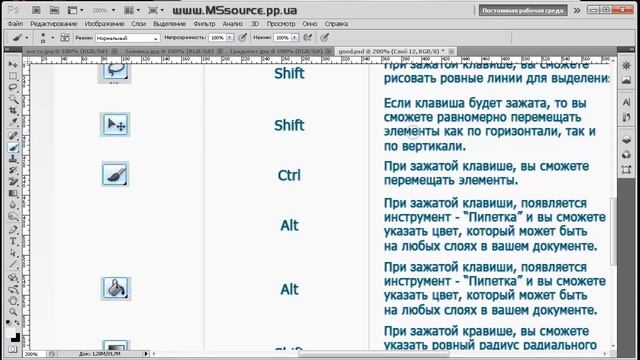Toggle tablet pressure control for opacity
The height and width of the screenshot is (360, 640).
point(242,38)
